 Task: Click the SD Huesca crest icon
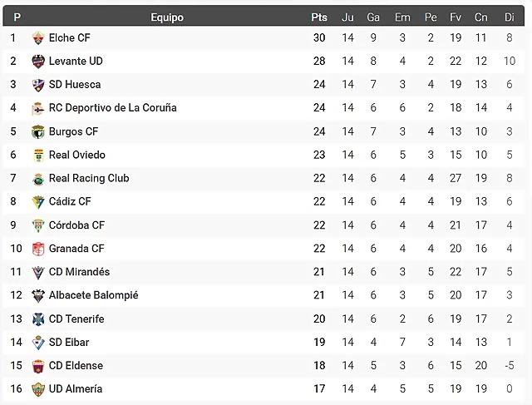tap(38, 85)
